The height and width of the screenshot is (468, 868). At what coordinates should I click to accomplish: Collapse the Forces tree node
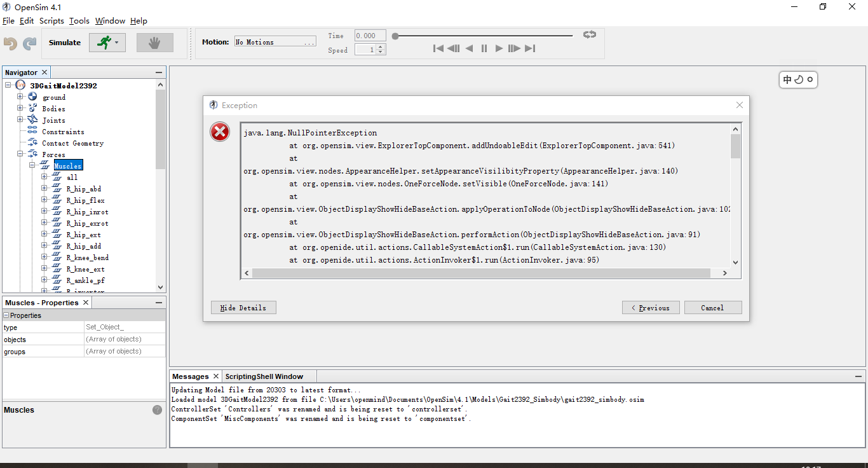[x=20, y=154]
